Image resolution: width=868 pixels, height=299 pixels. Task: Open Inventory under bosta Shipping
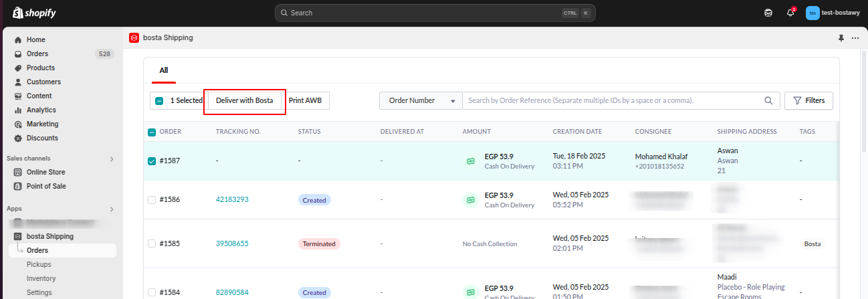click(41, 278)
